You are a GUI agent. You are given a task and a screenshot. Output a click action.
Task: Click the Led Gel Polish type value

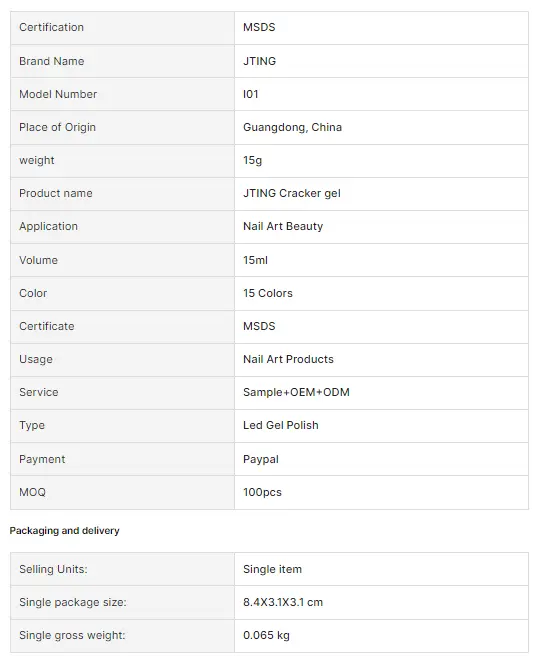[280, 425]
